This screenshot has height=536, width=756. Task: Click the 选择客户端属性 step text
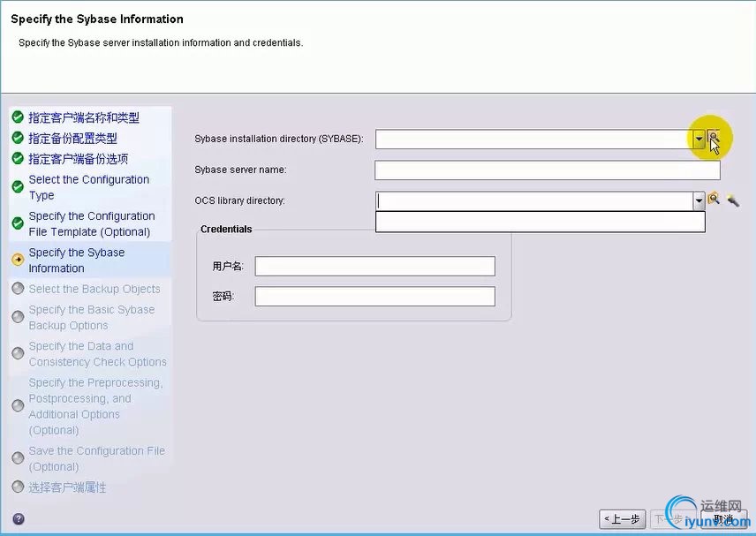tap(67, 487)
